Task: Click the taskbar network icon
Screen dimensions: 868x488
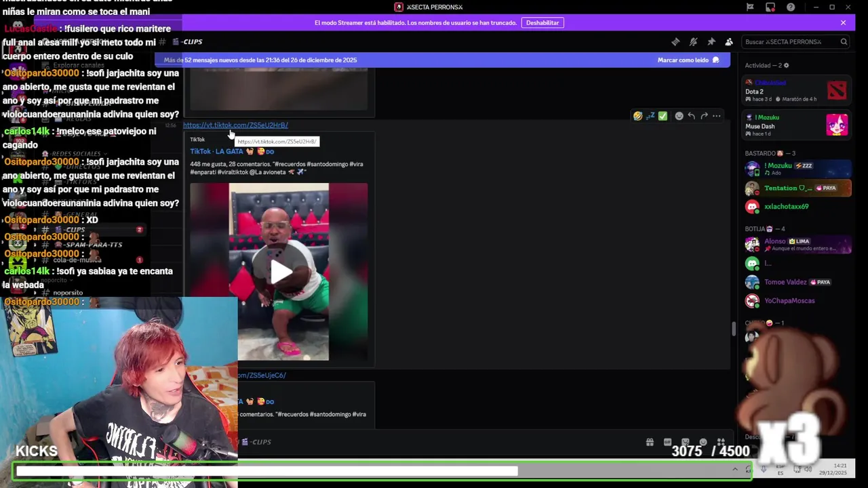Action: point(797,468)
